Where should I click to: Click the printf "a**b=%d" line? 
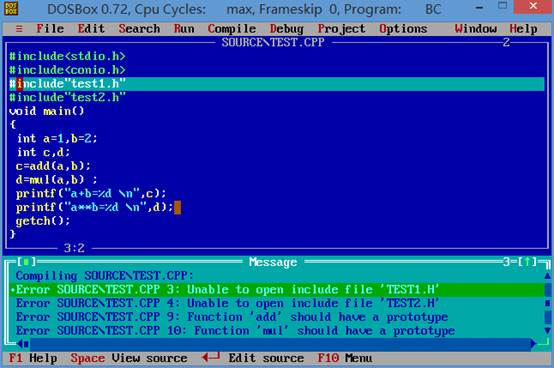click(x=94, y=207)
